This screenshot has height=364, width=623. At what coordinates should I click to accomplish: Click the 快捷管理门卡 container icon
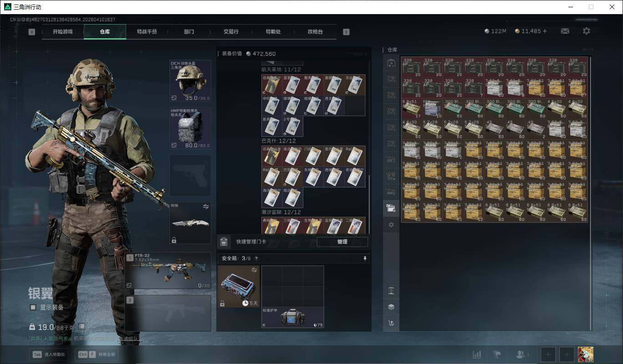tap(224, 242)
